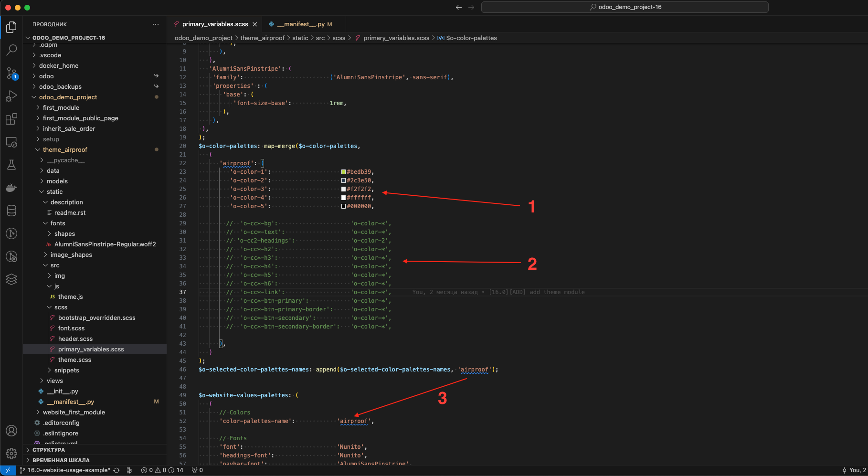Open .editorconfig file
The image size is (868, 476).
61,423
